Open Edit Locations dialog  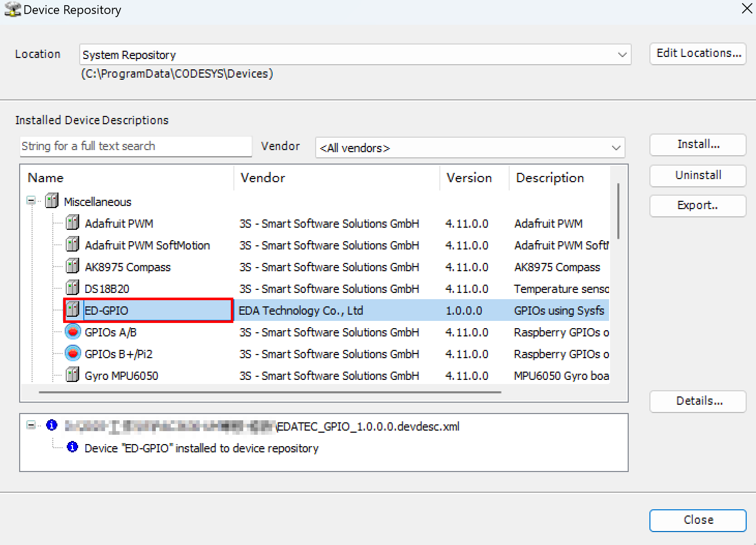698,53
